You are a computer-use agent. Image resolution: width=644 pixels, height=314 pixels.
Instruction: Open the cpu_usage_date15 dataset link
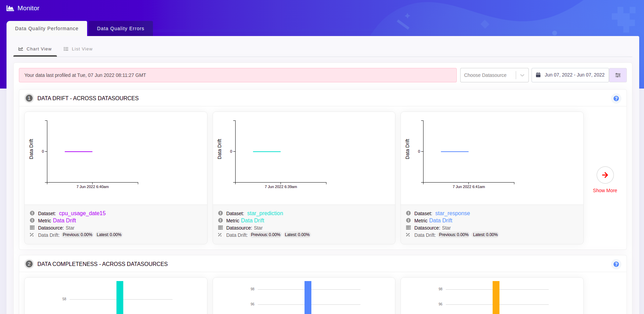82,213
